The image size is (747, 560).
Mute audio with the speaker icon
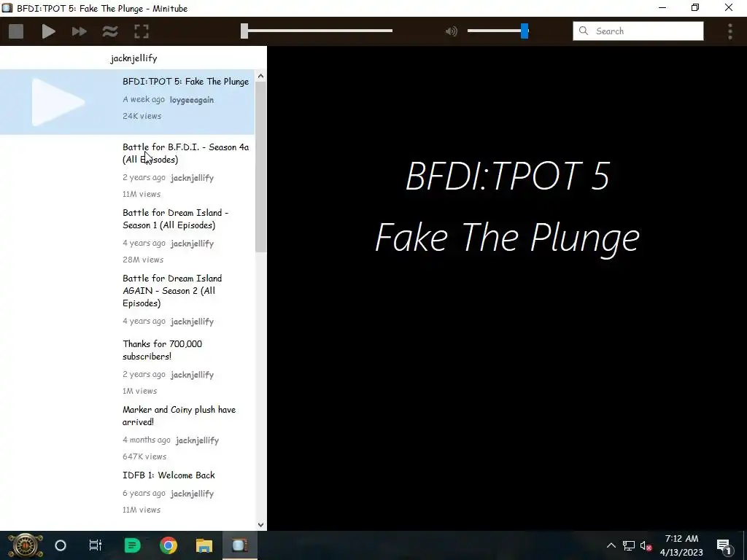(451, 31)
